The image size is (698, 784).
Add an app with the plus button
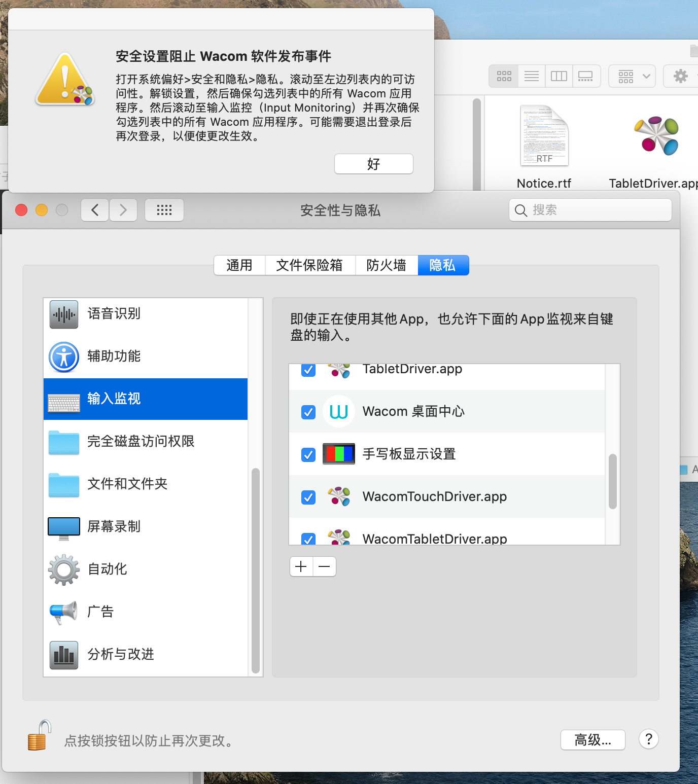[x=301, y=566]
